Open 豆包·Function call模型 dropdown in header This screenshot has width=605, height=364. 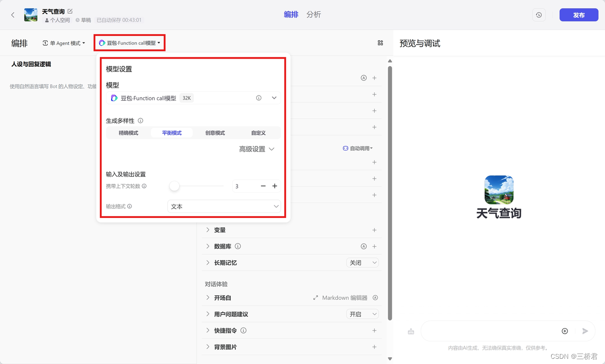tap(130, 43)
